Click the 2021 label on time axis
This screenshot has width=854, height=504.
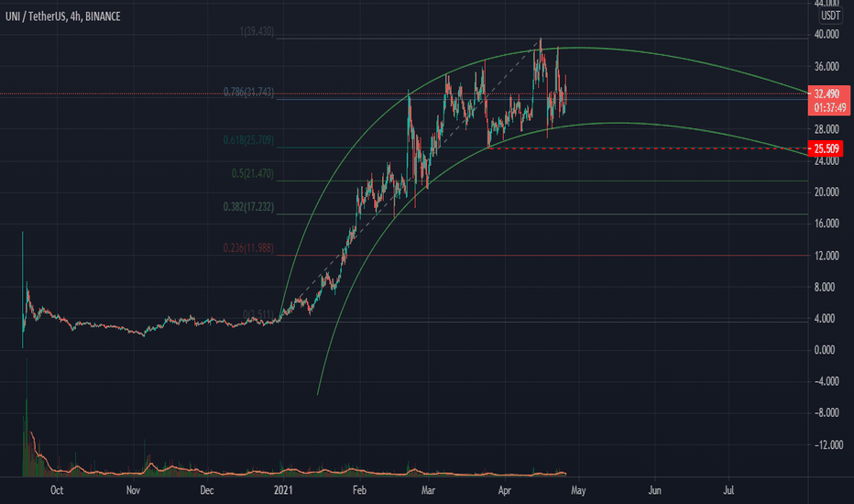coord(283,490)
